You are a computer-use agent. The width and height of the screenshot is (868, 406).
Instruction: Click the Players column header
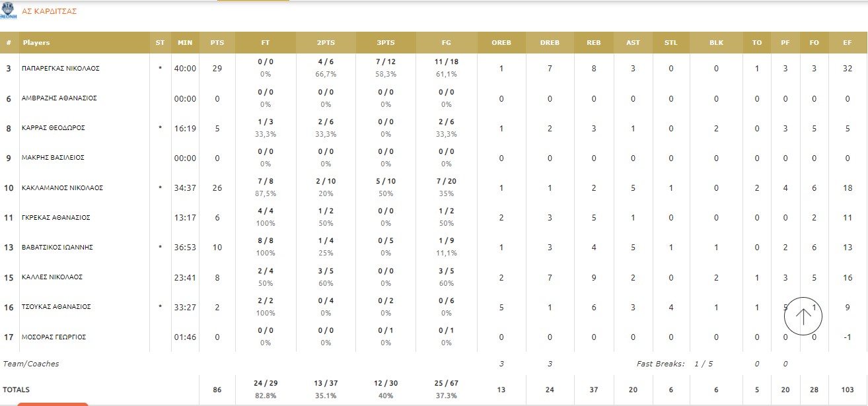click(36, 43)
